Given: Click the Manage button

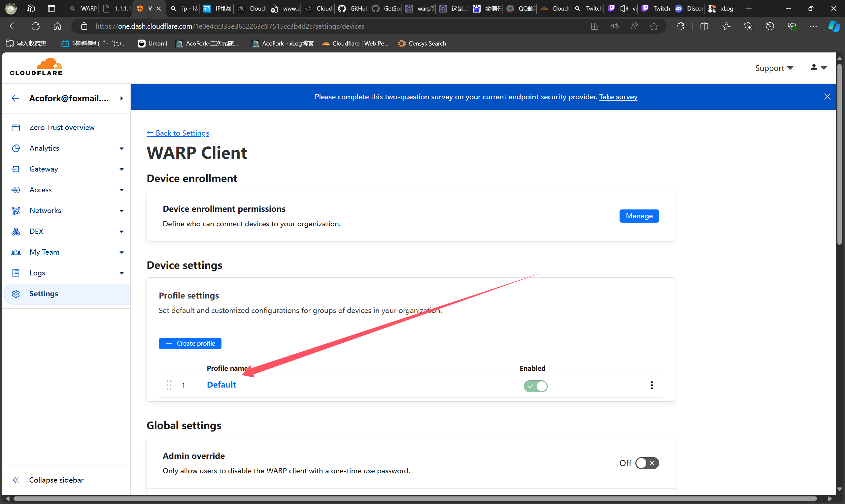Looking at the screenshot, I should pyautogui.click(x=639, y=216).
